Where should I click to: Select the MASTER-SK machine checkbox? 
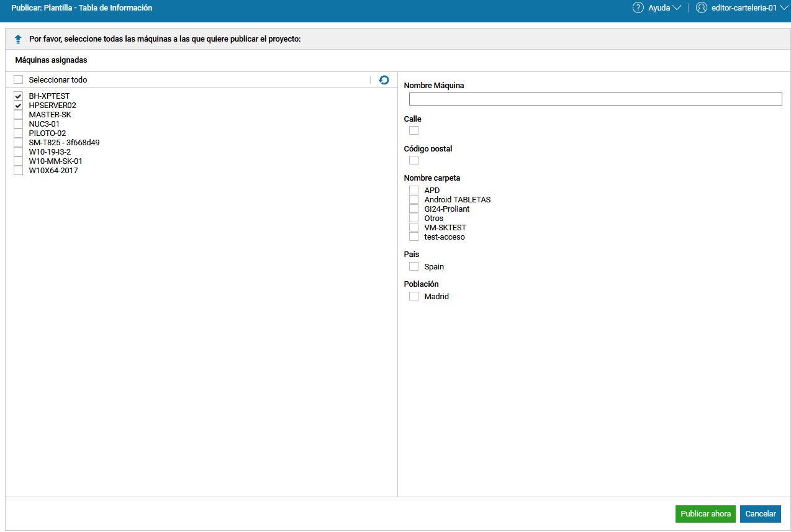(19, 115)
